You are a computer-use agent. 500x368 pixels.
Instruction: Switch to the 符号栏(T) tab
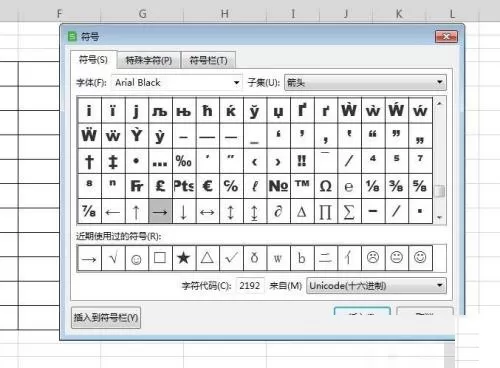208,60
